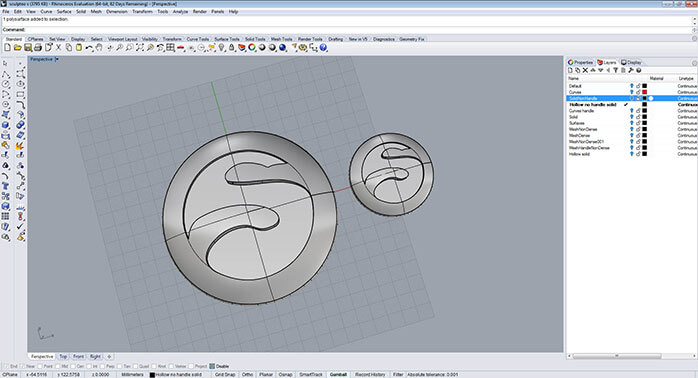Viewport: 698px width, 378px height.
Task: Open the Surface menu
Action: (x=64, y=12)
